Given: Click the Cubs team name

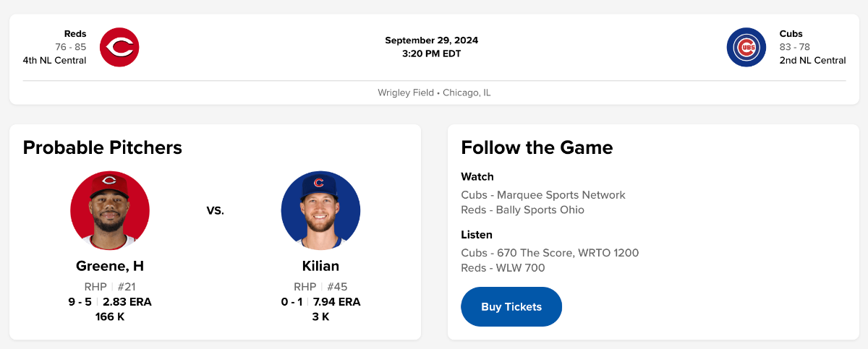Looking at the screenshot, I should (x=791, y=34).
